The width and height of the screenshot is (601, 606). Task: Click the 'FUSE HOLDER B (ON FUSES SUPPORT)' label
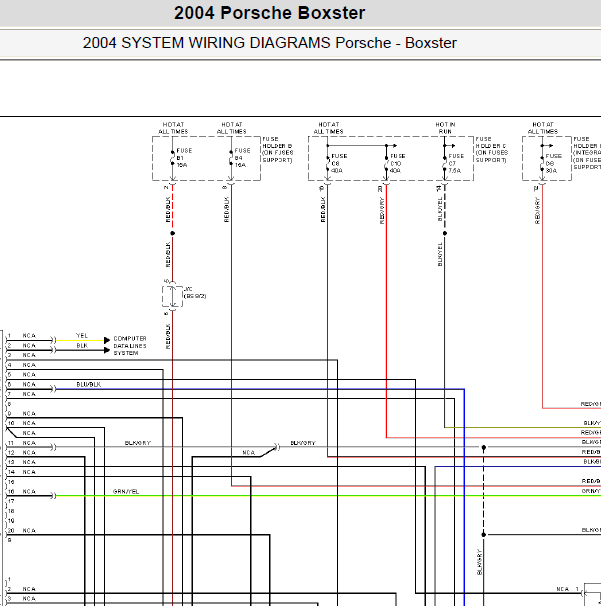[x=278, y=150]
